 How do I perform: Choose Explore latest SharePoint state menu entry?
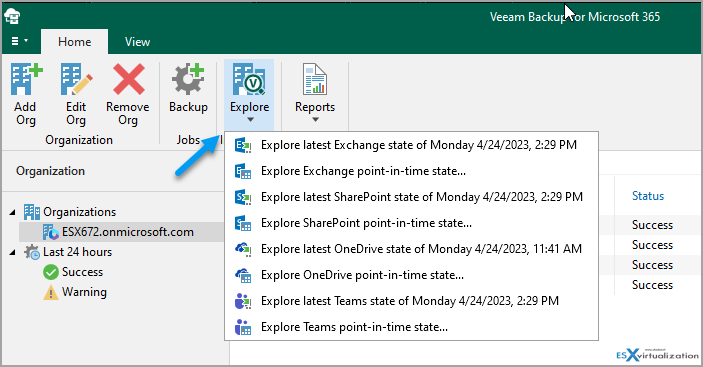click(411, 197)
